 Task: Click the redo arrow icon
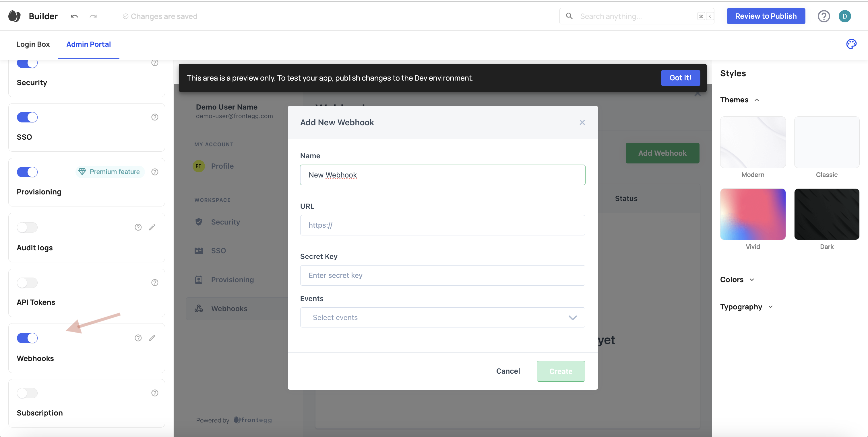click(x=93, y=16)
